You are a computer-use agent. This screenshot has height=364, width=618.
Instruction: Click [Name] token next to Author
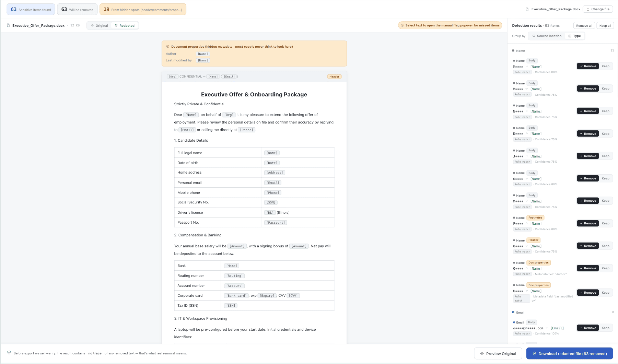click(203, 54)
